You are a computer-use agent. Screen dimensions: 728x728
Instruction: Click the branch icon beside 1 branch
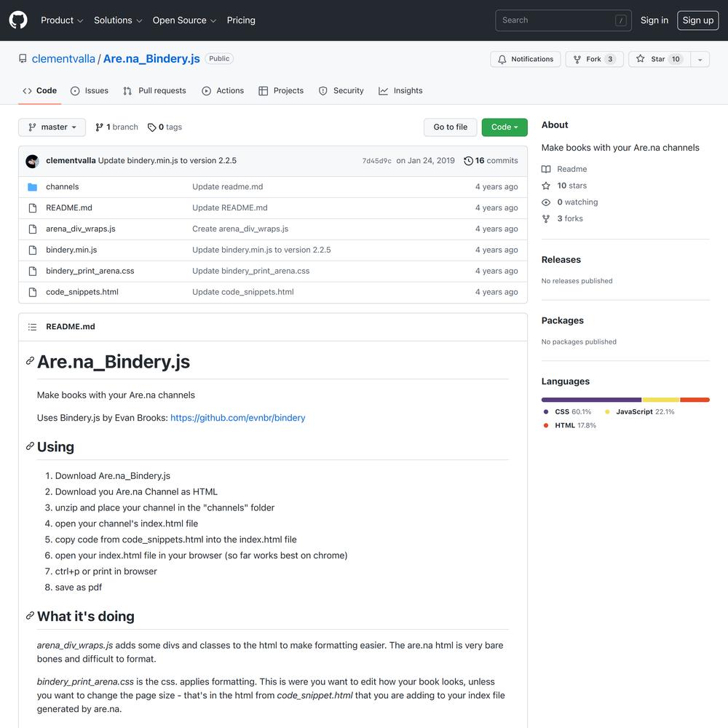tap(99, 127)
